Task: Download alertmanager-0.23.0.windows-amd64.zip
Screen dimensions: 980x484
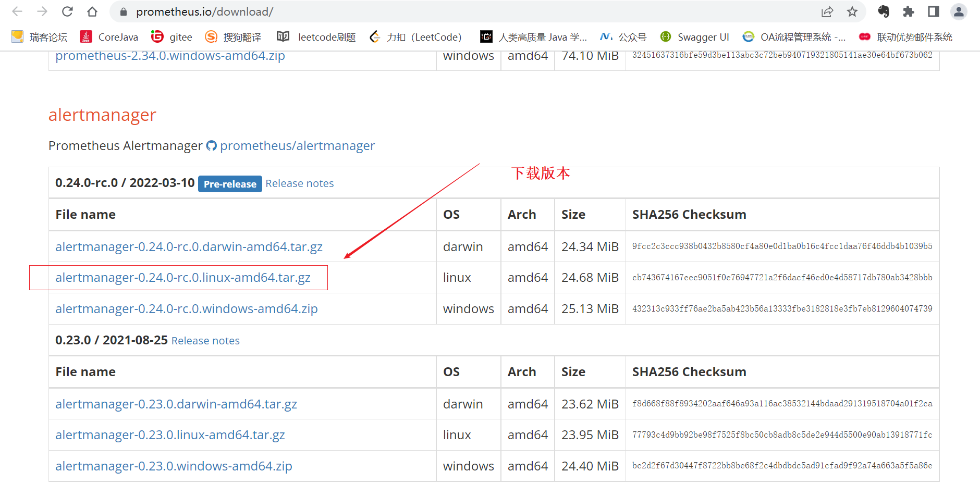Action: click(174, 466)
